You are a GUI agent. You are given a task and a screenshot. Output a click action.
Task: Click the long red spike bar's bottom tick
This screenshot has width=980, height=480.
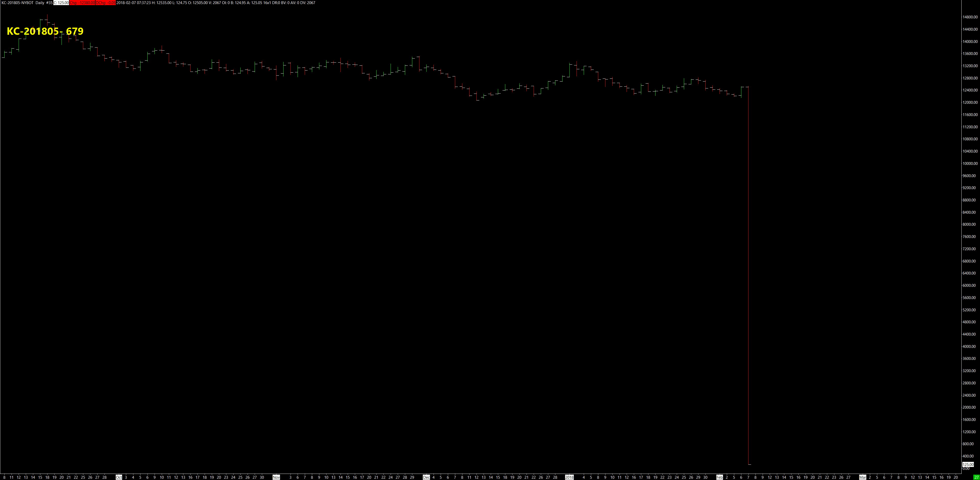[750, 464]
